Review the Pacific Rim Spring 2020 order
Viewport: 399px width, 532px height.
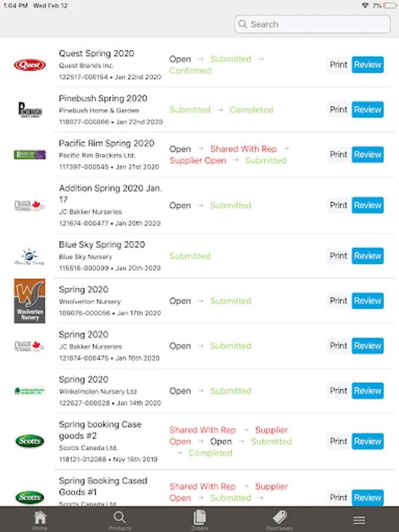pos(368,155)
